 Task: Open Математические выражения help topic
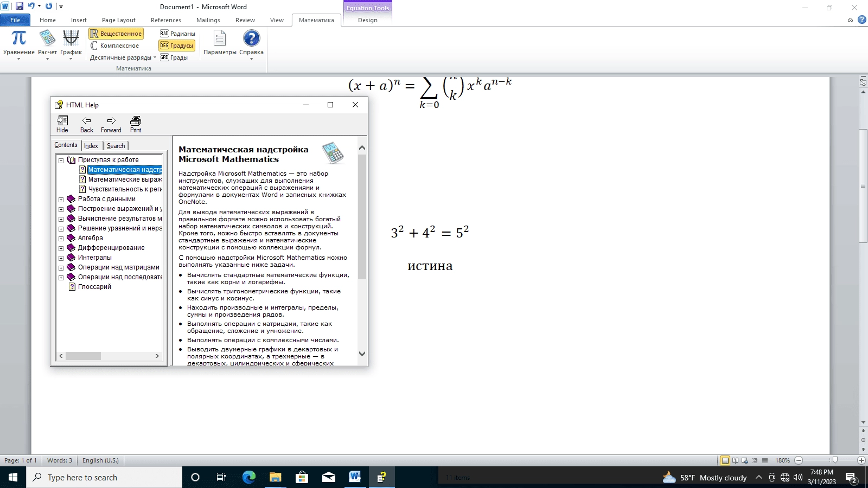click(x=125, y=179)
